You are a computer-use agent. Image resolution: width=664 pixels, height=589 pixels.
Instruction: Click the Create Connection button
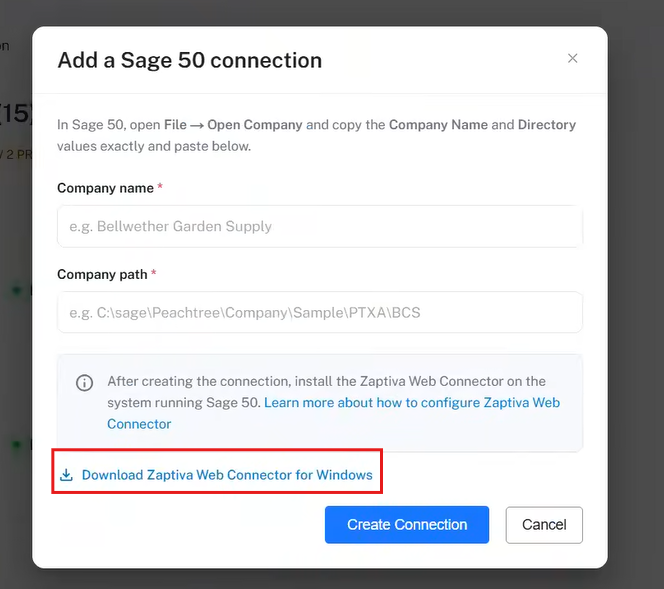coord(407,524)
